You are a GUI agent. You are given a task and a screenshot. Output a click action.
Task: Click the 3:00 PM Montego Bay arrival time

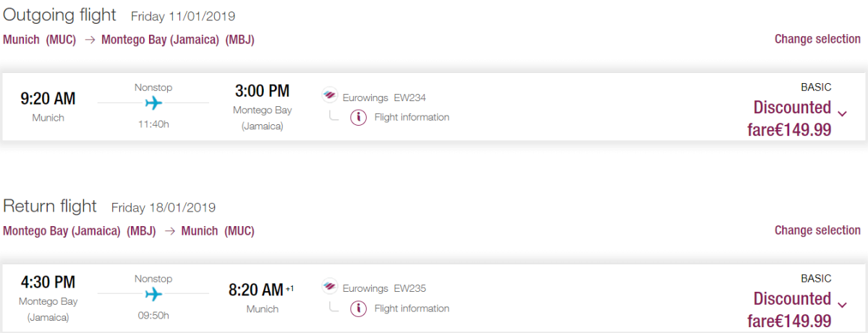[262, 91]
